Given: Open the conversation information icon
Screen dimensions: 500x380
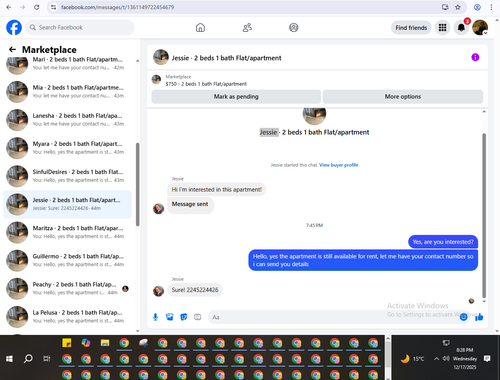Looking at the screenshot, I should pyautogui.click(x=475, y=57).
